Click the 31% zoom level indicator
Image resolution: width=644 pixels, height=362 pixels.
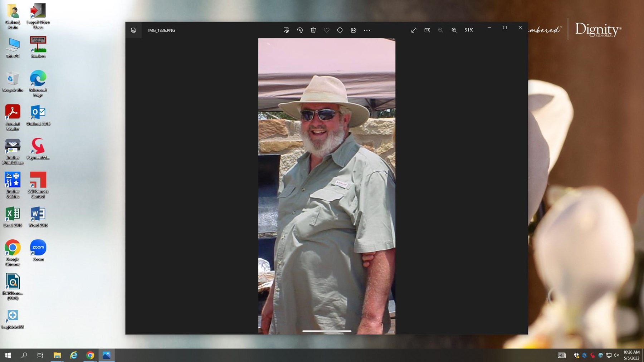tap(469, 30)
